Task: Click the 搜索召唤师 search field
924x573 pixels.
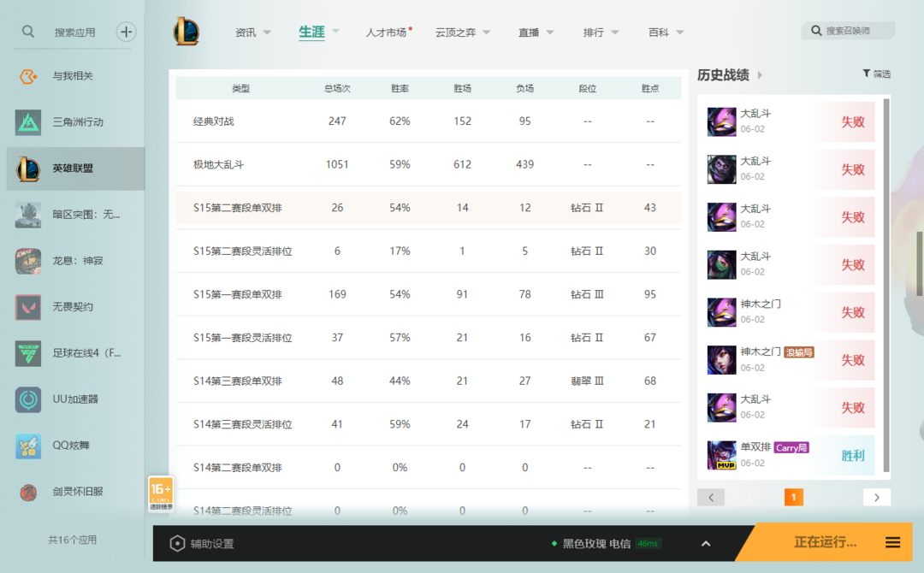Action: pyautogui.click(x=848, y=31)
